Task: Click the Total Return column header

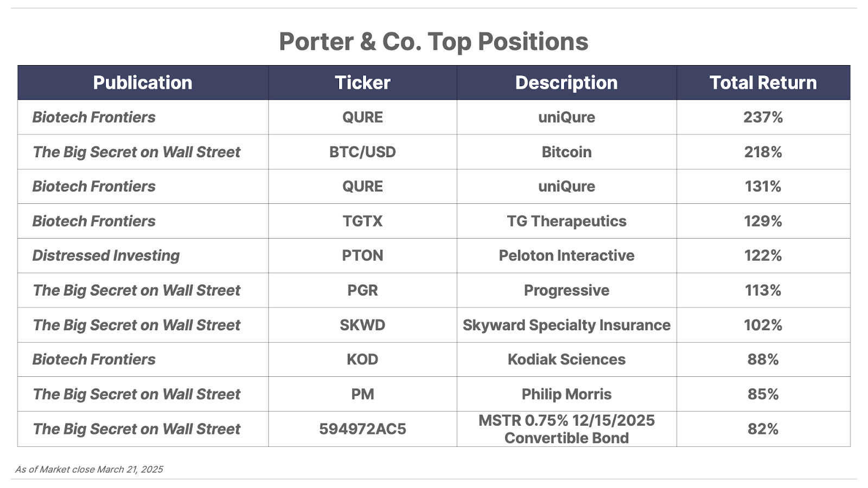Action: [x=763, y=82]
